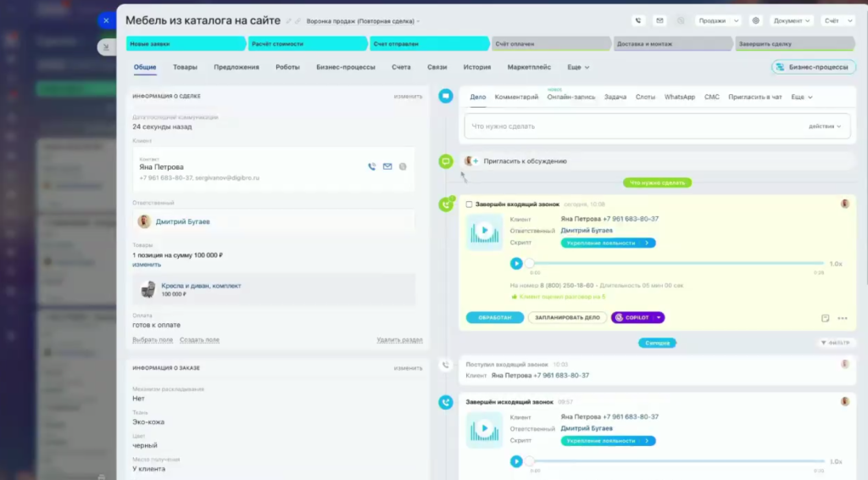Call Яна Петрова using contact card phone icon

click(371, 167)
